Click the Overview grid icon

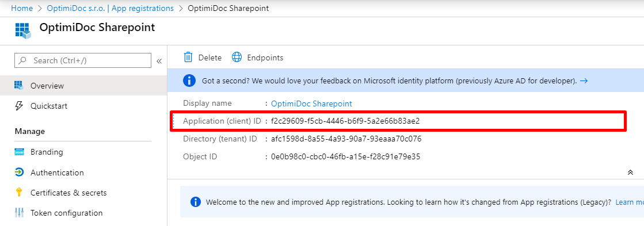coord(19,86)
